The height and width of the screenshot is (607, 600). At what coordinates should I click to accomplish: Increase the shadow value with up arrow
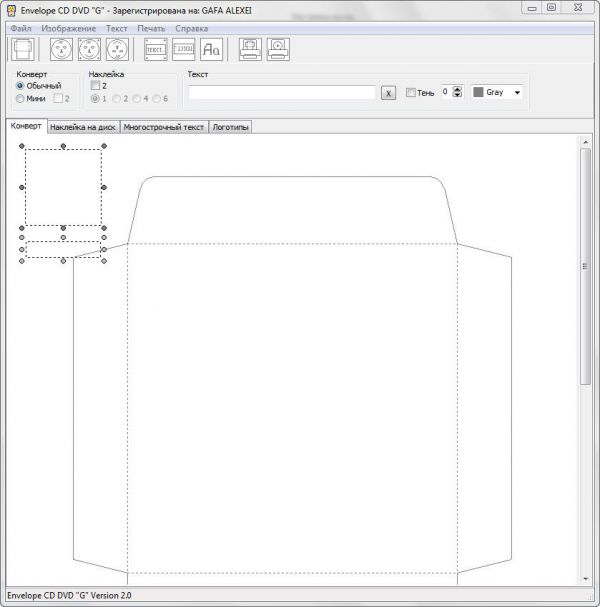coord(458,89)
